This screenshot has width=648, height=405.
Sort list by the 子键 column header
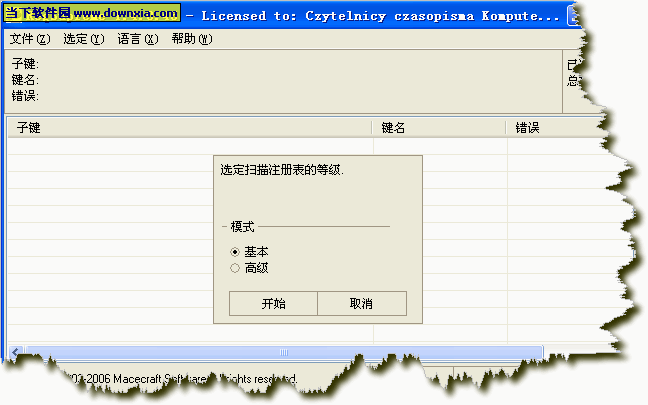(190, 128)
